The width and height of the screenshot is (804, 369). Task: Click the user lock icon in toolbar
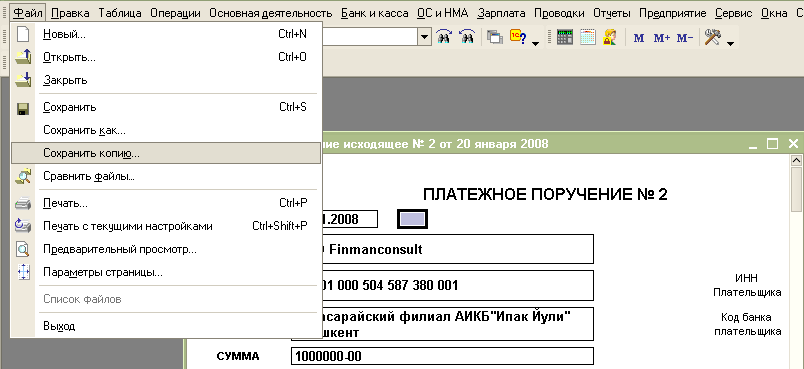point(610,37)
